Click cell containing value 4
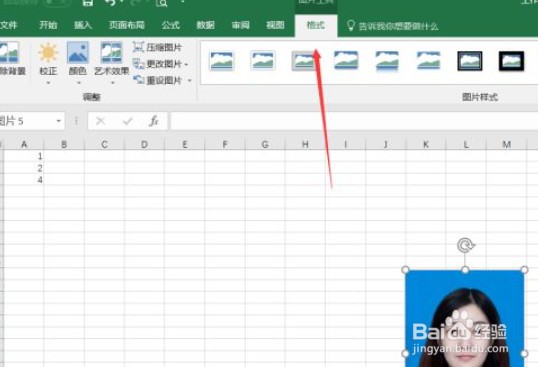The height and width of the screenshot is (367, 538). [x=24, y=179]
